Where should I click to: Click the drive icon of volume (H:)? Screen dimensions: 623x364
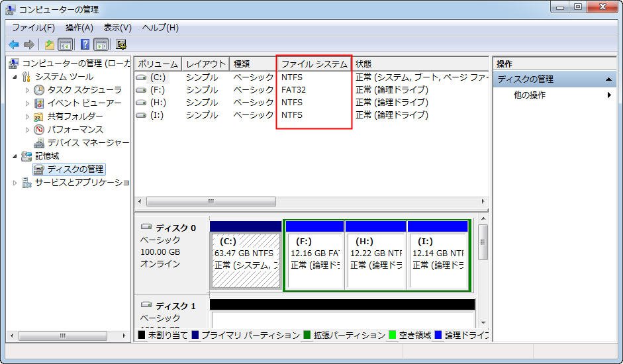coord(141,103)
